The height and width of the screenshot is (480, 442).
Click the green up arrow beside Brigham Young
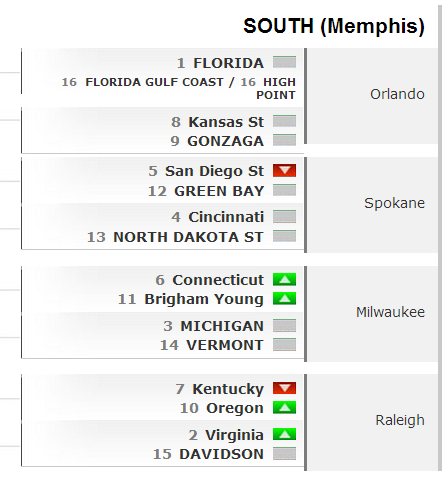284,299
